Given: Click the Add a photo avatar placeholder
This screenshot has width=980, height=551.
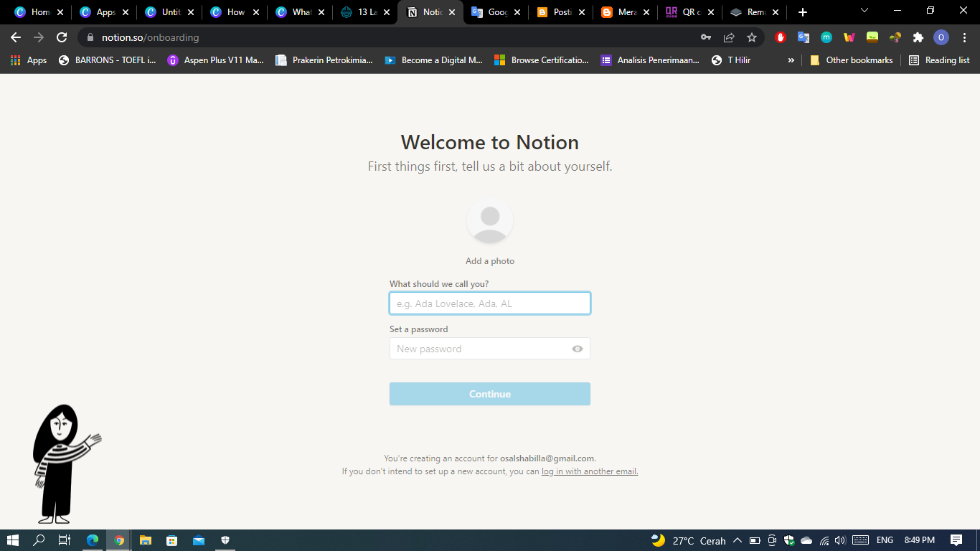Looking at the screenshot, I should (x=490, y=221).
